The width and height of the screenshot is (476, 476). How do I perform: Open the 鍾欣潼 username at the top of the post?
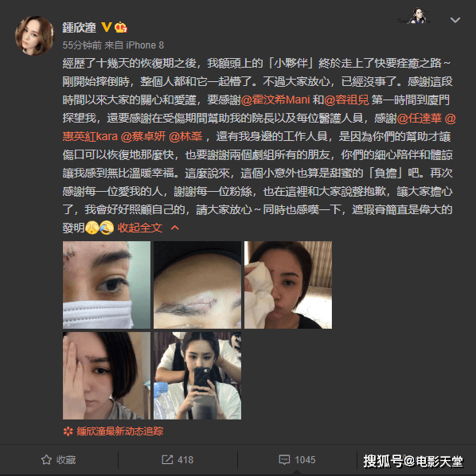(80, 28)
